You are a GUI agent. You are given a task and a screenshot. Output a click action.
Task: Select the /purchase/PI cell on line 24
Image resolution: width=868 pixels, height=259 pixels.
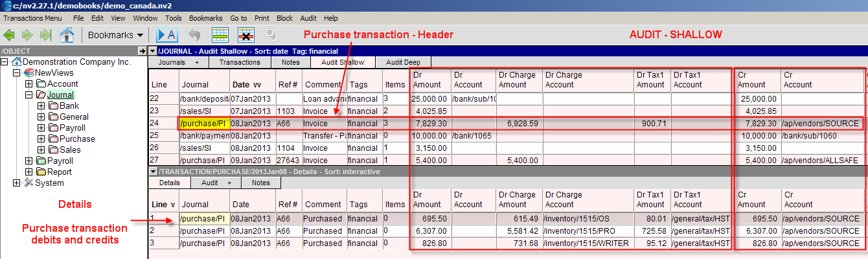203,123
